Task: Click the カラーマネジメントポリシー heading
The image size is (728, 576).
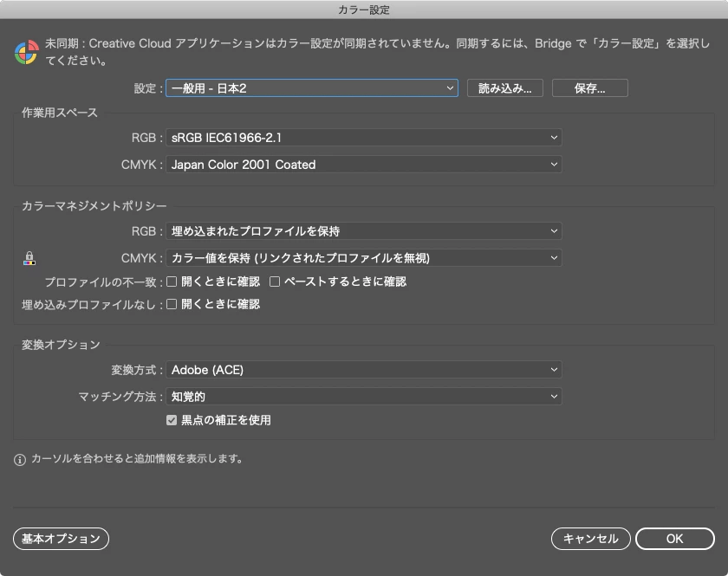Action: pyautogui.click(x=94, y=206)
